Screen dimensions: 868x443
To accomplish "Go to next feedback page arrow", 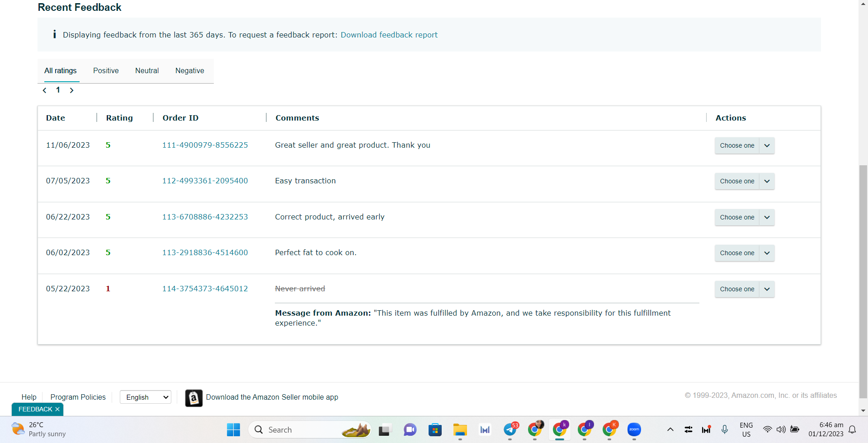I will pos(71,90).
